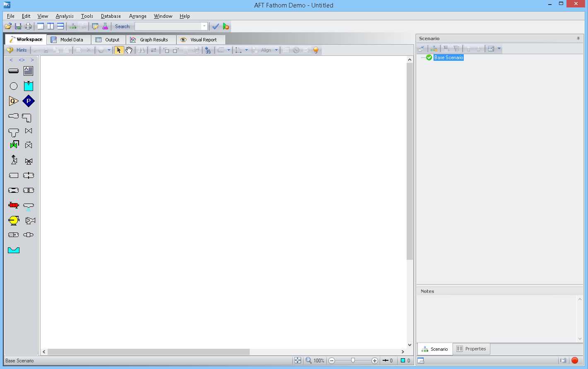This screenshot has height=369, width=588.
Task: Activate the selection arrow tool
Action: point(119,50)
